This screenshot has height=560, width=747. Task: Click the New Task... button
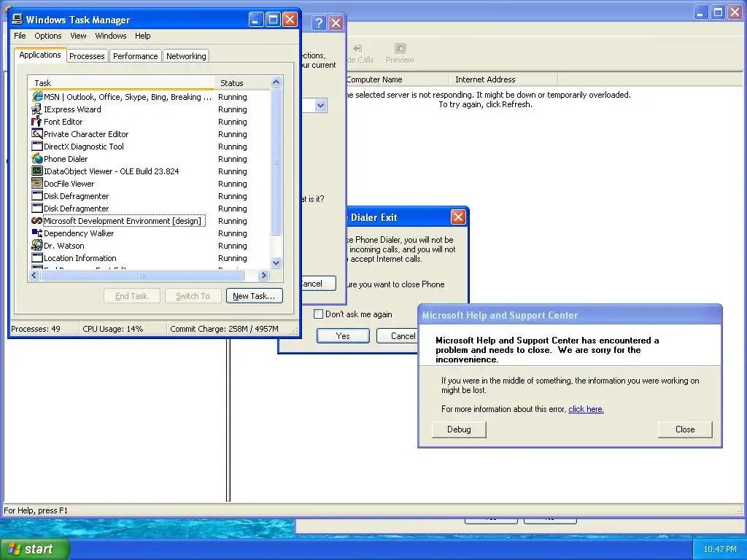[254, 296]
